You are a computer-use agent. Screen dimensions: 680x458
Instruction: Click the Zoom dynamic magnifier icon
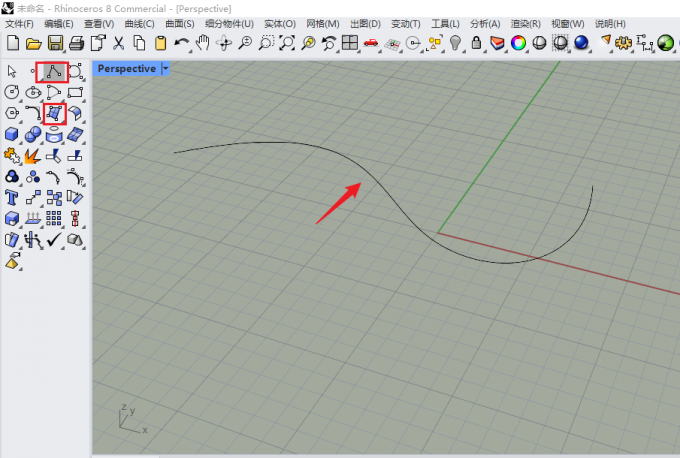click(x=245, y=43)
